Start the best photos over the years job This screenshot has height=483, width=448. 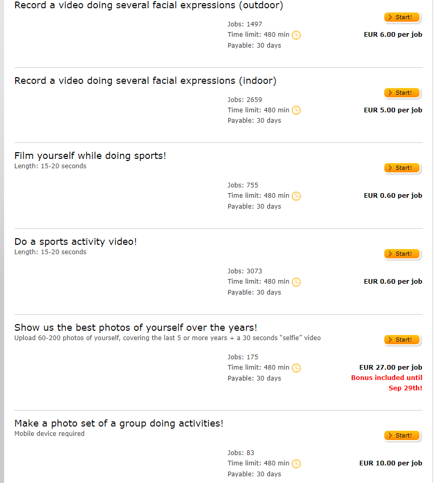pyautogui.click(x=402, y=340)
